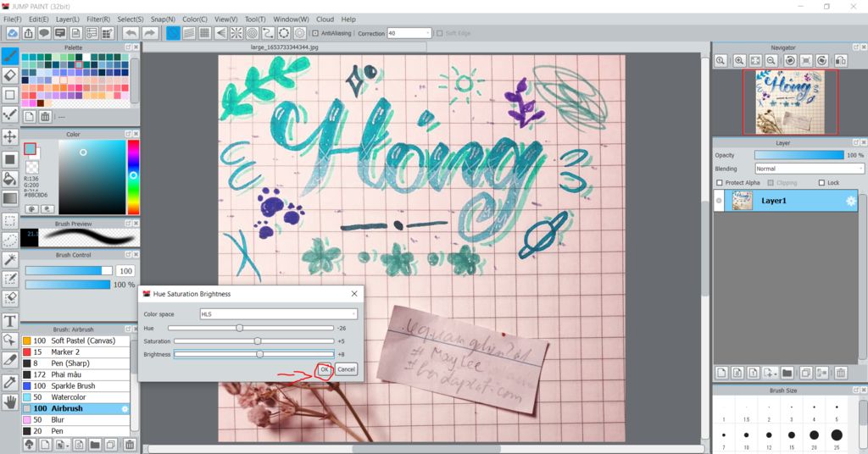
Task: Click the layer Opacity slider bar
Action: pos(799,155)
